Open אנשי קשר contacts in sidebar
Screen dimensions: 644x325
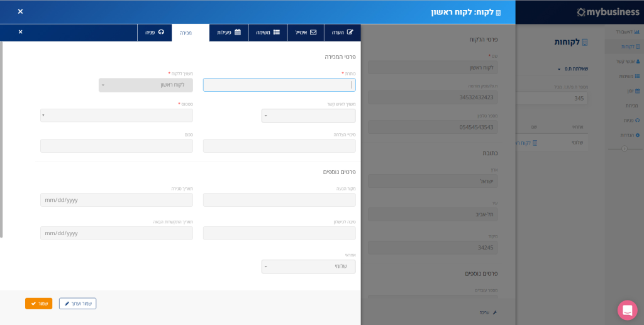[x=628, y=61]
